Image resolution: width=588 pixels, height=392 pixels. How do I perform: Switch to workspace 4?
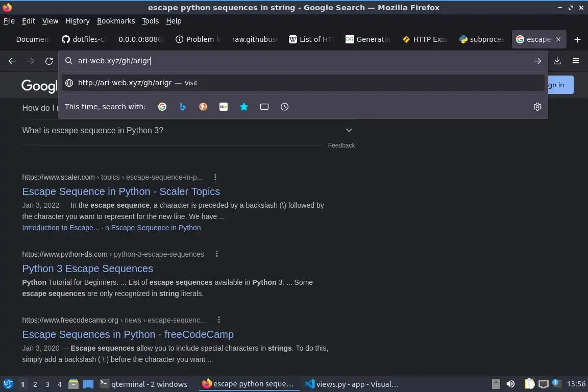[x=60, y=384]
